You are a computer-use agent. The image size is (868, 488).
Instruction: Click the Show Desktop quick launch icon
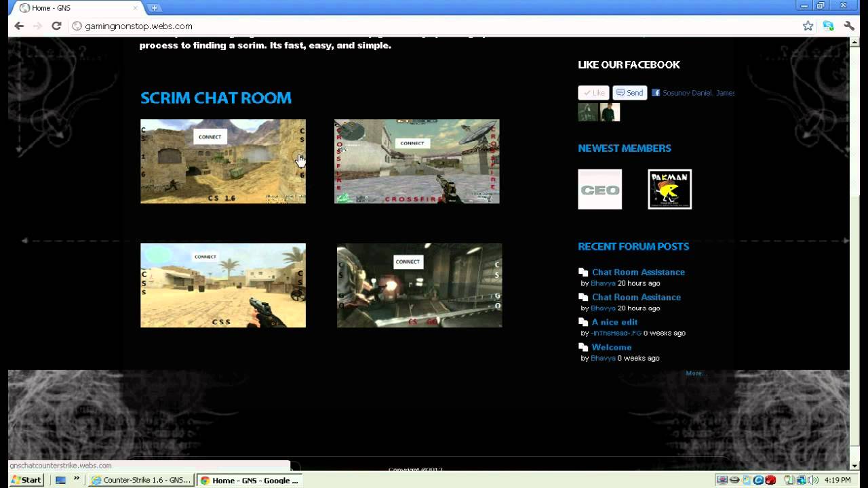coord(60,480)
